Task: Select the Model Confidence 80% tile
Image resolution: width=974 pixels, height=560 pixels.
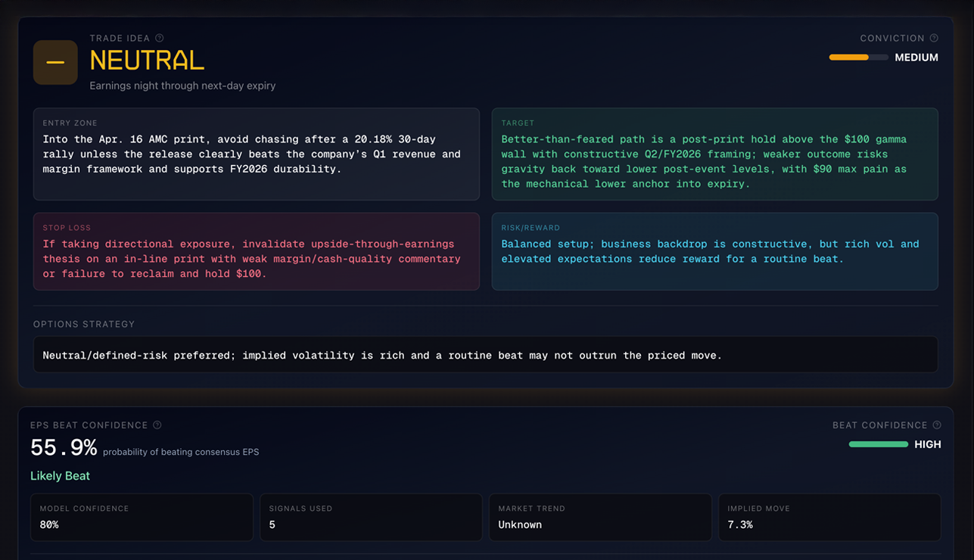Action: pos(142,517)
